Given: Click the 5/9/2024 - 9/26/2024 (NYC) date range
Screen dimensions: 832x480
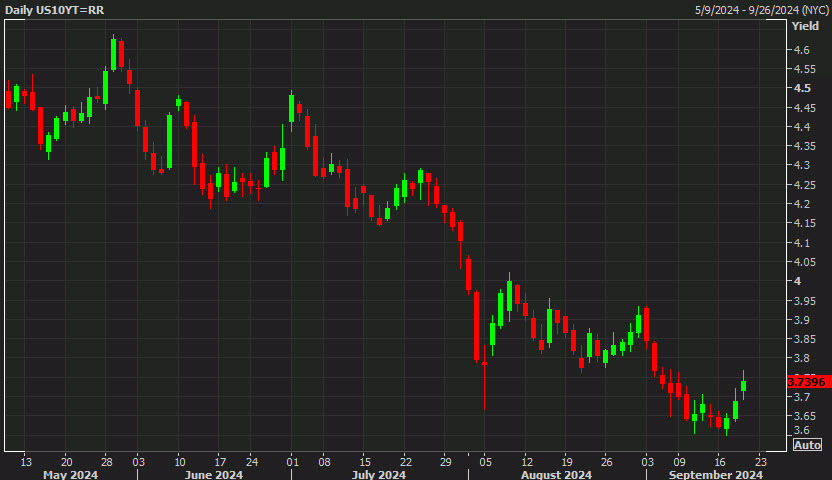Looking at the screenshot, I should 761,10.
